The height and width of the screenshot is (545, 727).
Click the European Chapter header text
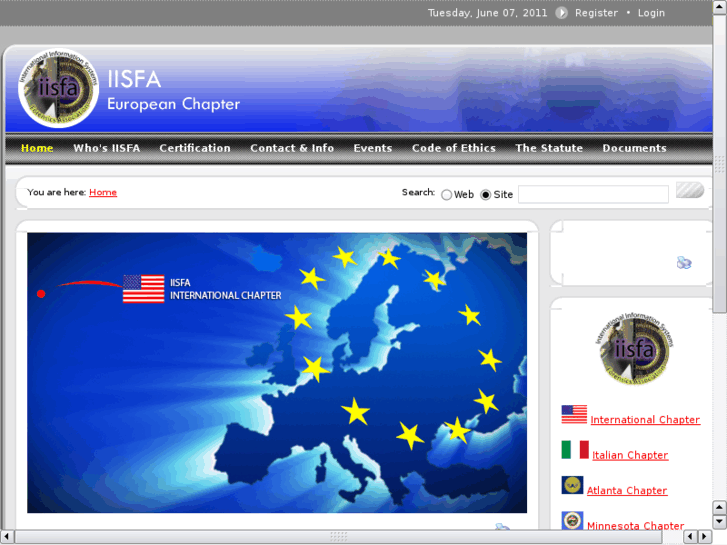[173, 104]
